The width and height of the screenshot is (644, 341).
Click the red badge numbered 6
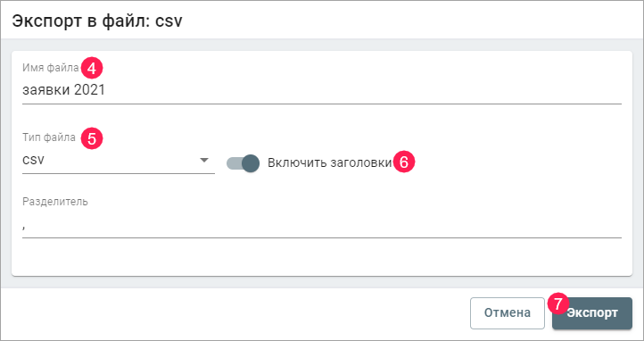click(405, 162)
